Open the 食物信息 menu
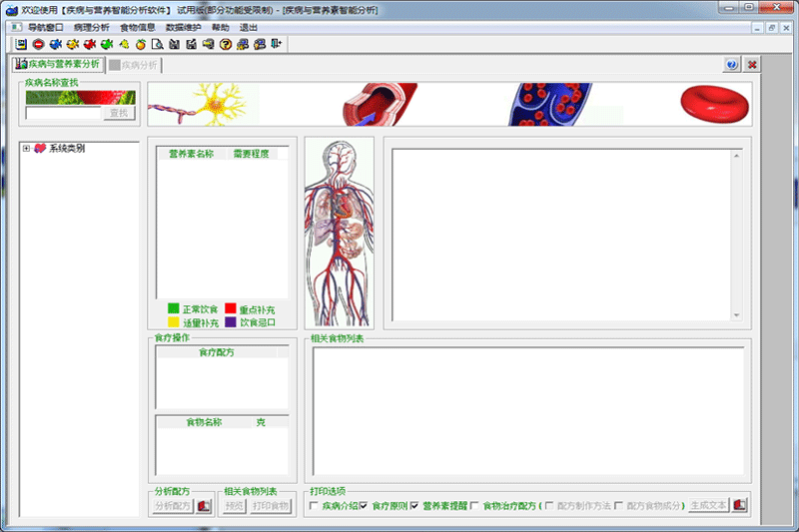The width and height of the screenshot is (799, 532). (138, 28)
